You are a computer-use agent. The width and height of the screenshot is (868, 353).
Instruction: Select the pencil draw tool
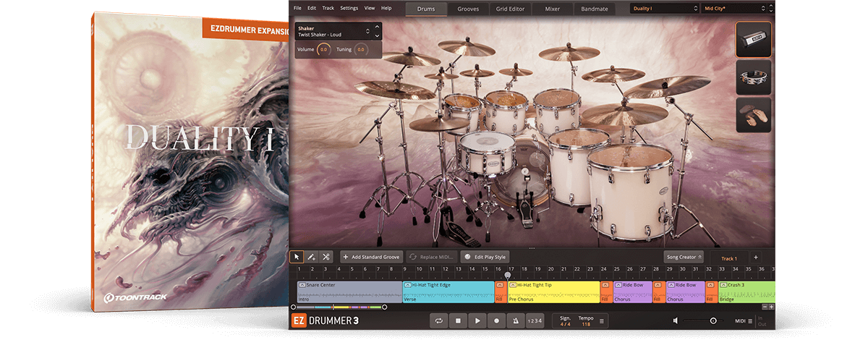(x=311, y=257)
